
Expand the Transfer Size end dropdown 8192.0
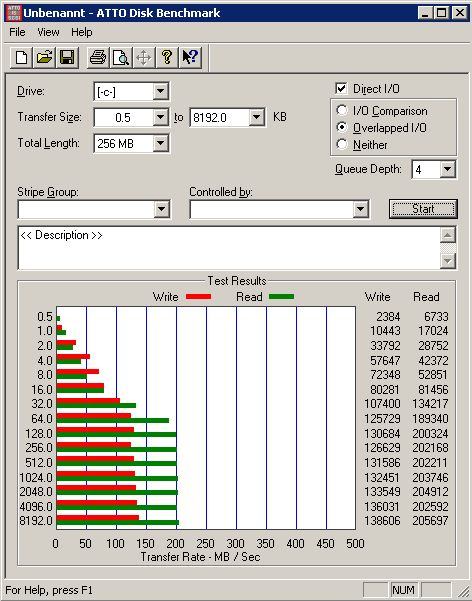click(256, 117)
